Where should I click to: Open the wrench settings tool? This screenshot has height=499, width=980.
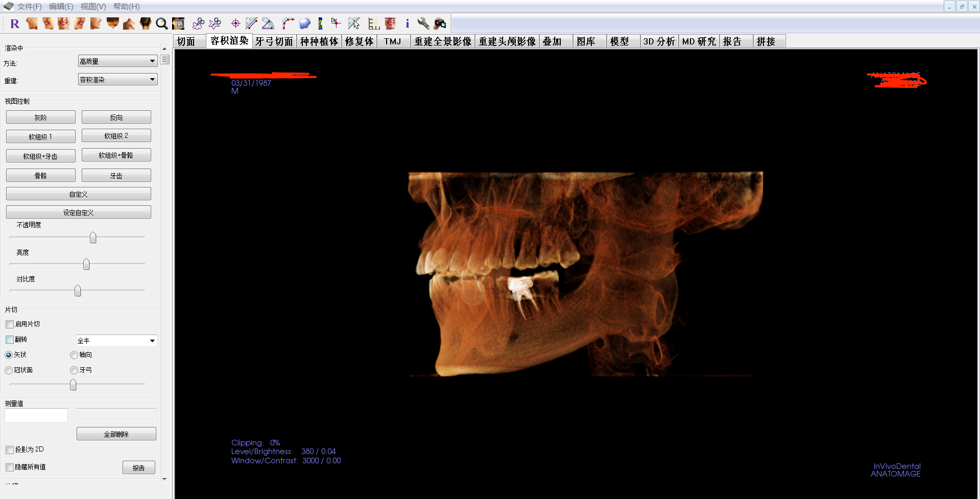coord(423,23)
